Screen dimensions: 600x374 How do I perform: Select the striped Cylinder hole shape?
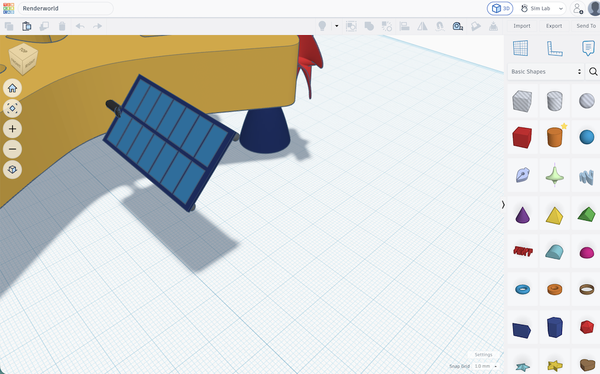click(x=554, y=101)
